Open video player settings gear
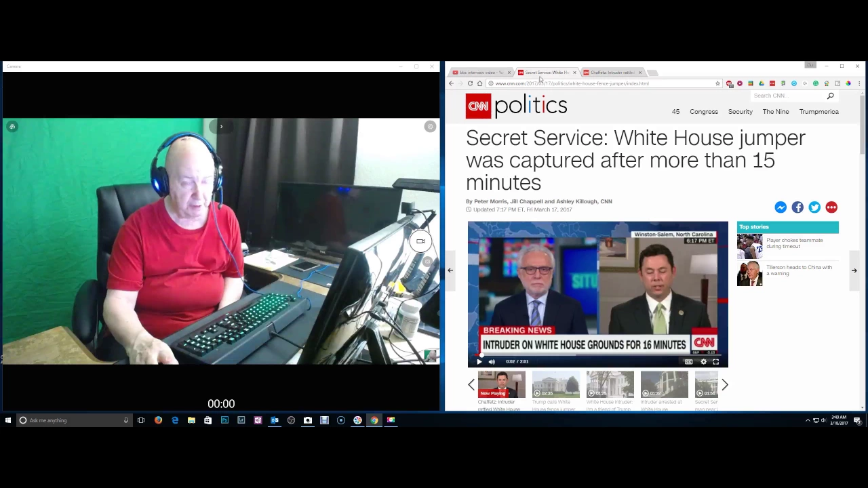This screenshot has height=488, width=868. click(703, 361)
